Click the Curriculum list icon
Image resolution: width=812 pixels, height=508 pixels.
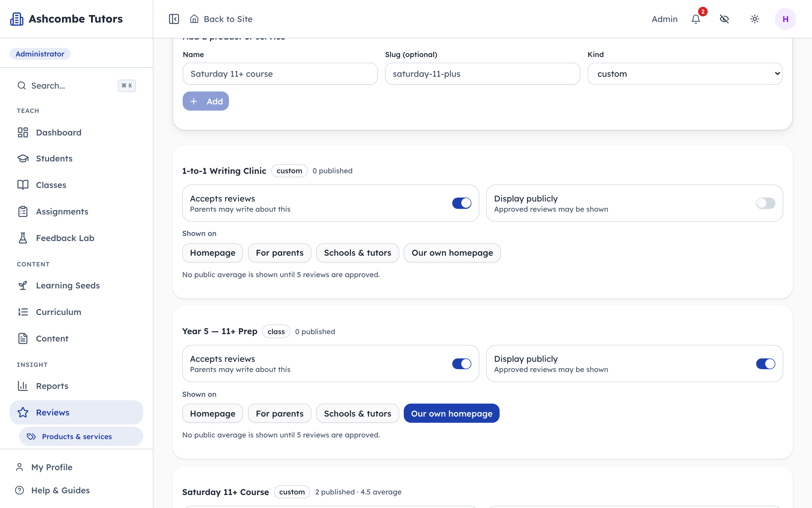(23, 312)
